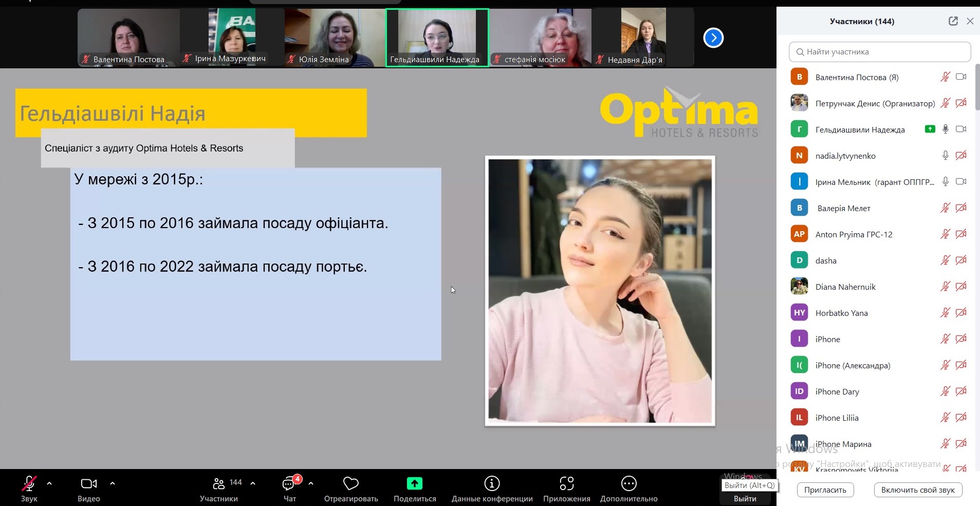Open the Chat panel icon
This screenshot has height=506, width=980.
point(289,484)
